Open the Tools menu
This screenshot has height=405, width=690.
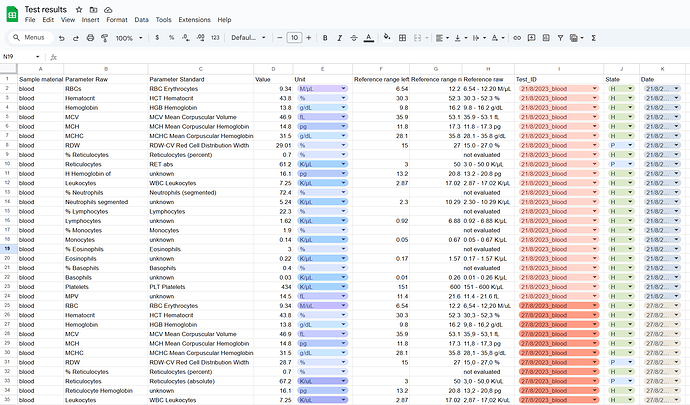tap(163, 20)
